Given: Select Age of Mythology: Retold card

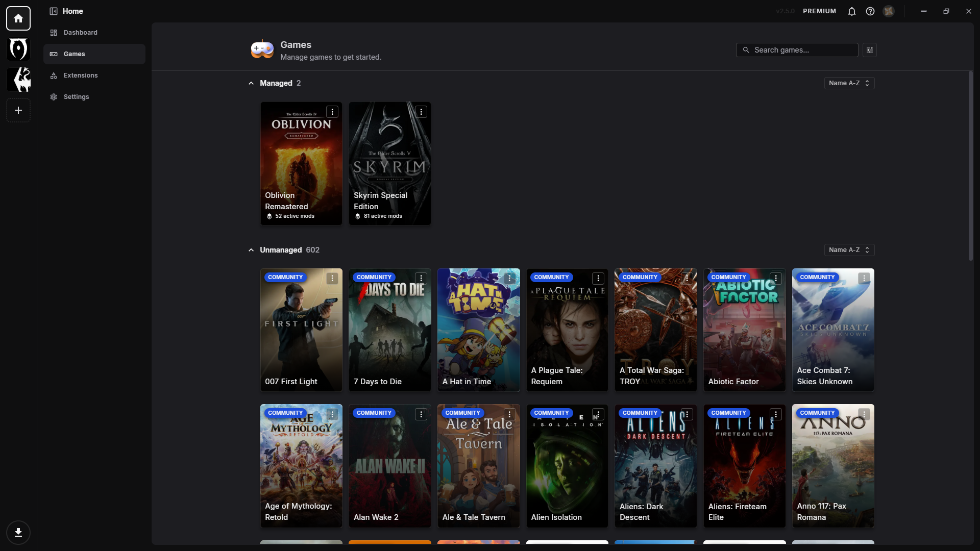Looking at the screenshot, I should [301, 466].
